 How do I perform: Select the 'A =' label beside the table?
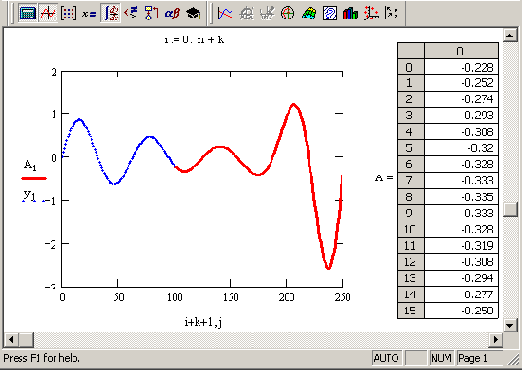coord(384,178)
